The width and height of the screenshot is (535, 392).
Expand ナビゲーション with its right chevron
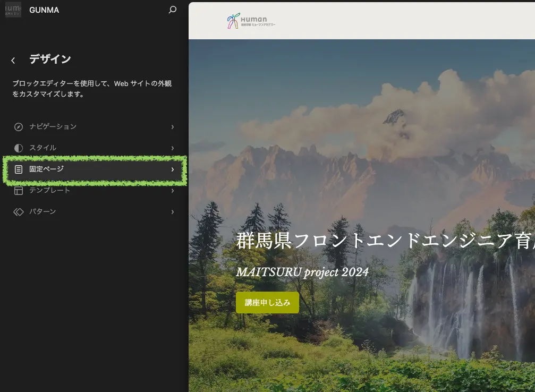[x=173, y=127]
